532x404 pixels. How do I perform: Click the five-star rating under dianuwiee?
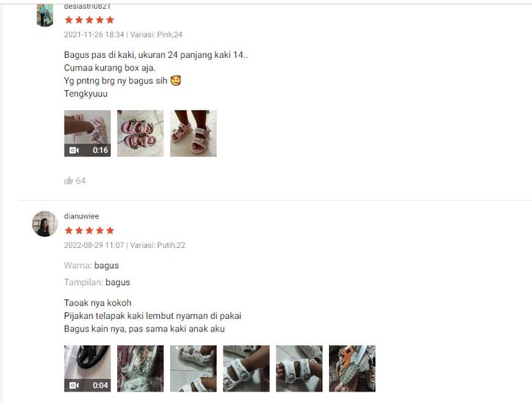[89, 231]
